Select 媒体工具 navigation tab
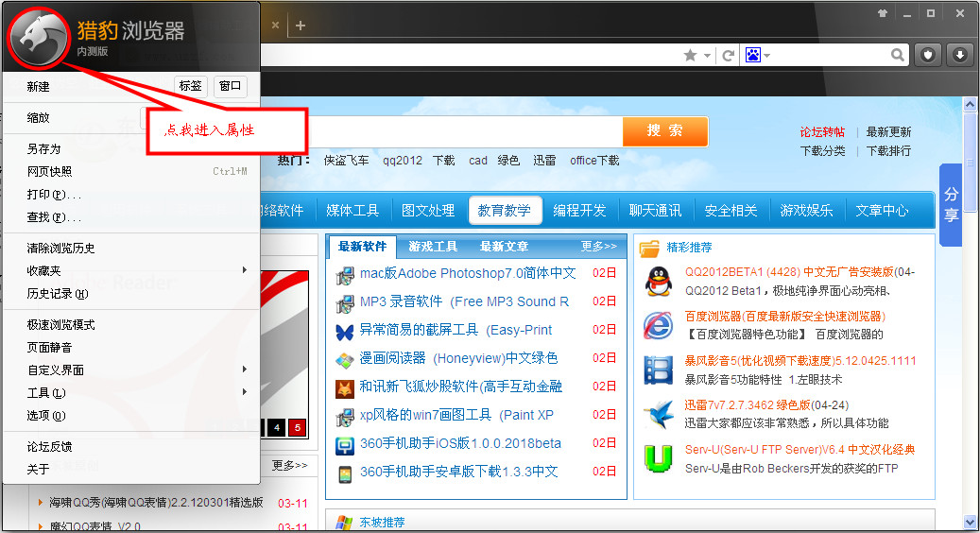This screenshot has width=980, height=533. coord(352,211)
